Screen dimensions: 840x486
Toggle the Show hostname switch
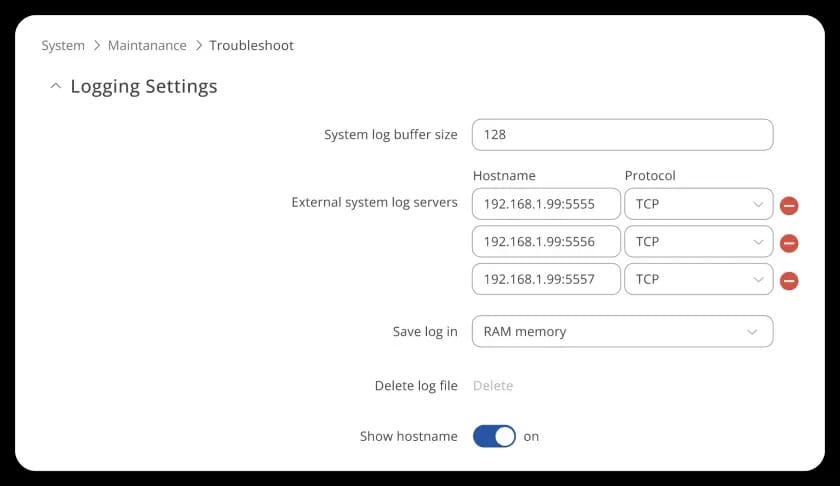[x=494, y=436]
